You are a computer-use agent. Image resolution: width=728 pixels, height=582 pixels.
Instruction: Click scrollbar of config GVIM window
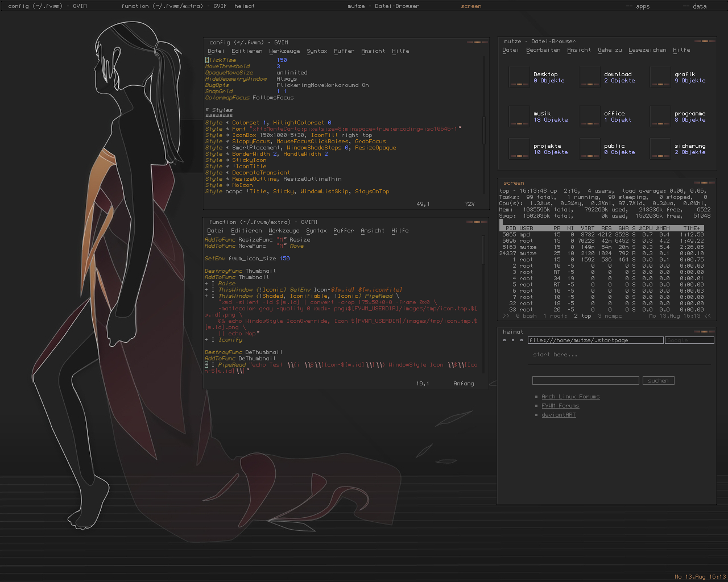(x=485, y=126)
